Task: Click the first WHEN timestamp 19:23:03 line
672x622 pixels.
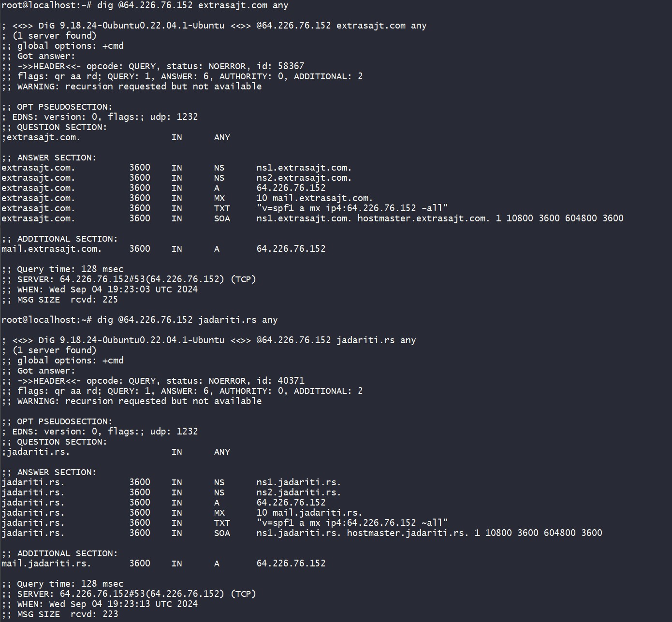Action: [x=100, y=290]
